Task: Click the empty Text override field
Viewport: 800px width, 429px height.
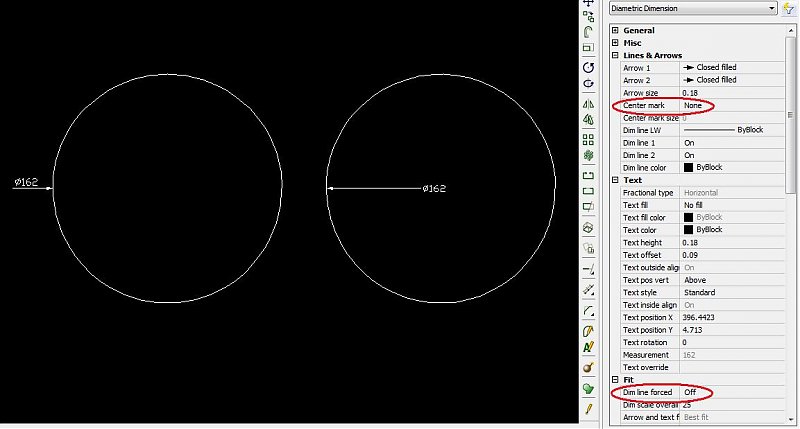Action: pyautogui.click(x=733, y=367)
